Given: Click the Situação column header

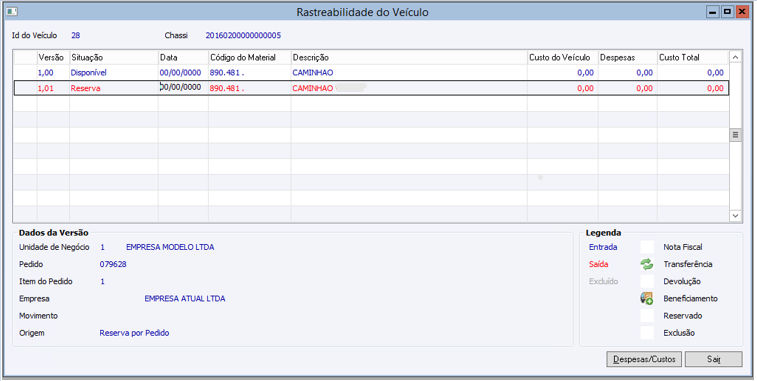Looking at the screenshot, I should tap(114, 57).
